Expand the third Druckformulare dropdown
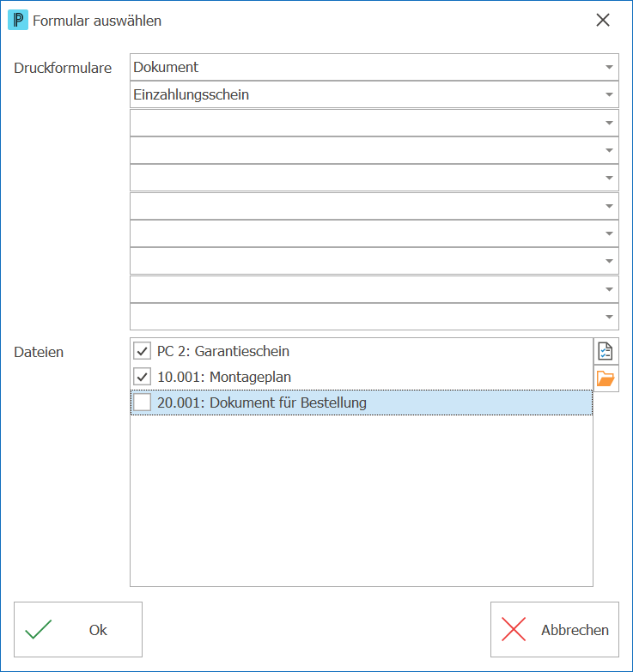This screenshot has height=672, width=633. pos(609,123)
